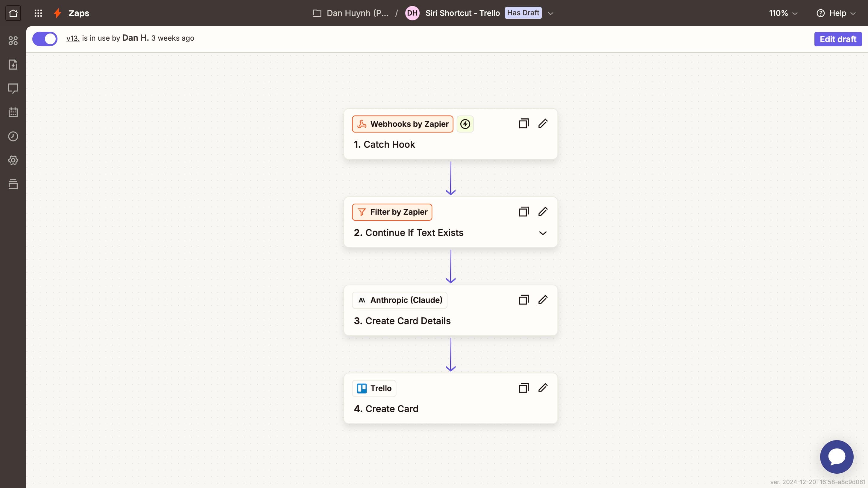Viewport: 868px width, 488px height.
Task: Edit the Catch Hook step with pencil
Action: pos(543,123)
